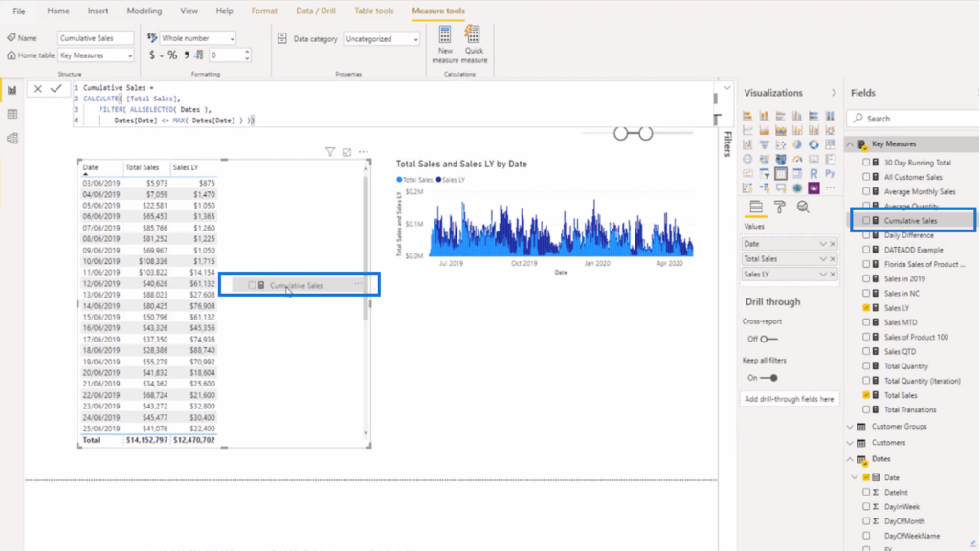Choose the funnel chart visualization
Viewport: 980px width, 551px height.
[x=764, y=144]
